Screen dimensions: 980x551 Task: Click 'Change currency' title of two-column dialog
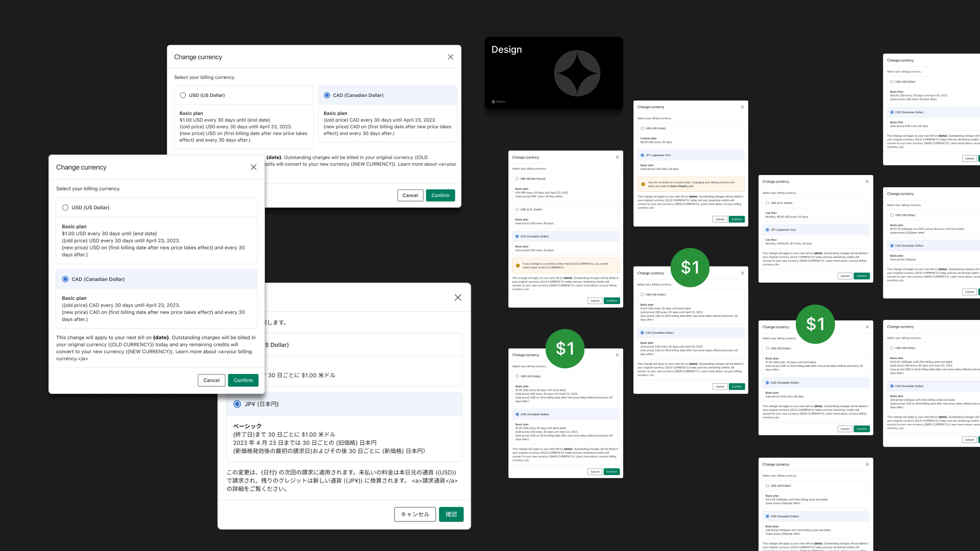pyautogui.click(x=198, y=57)
